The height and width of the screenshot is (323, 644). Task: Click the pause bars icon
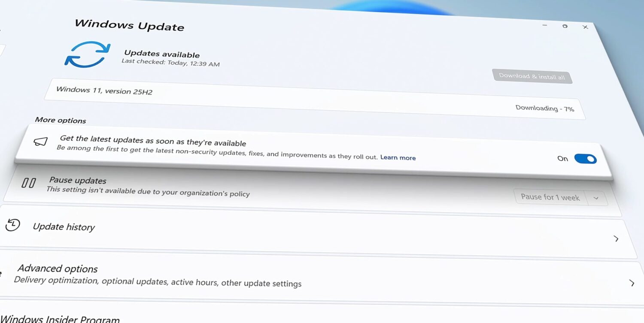pos(29,183)
